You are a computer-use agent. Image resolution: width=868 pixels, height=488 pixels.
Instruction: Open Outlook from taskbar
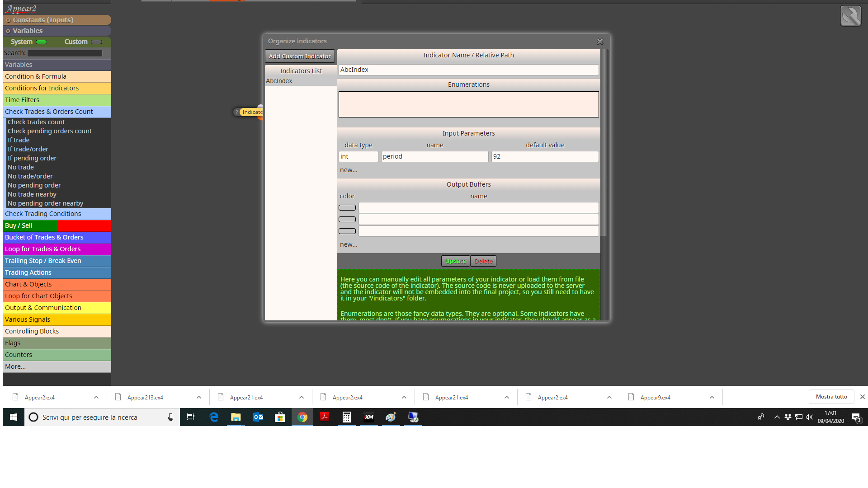258,417
